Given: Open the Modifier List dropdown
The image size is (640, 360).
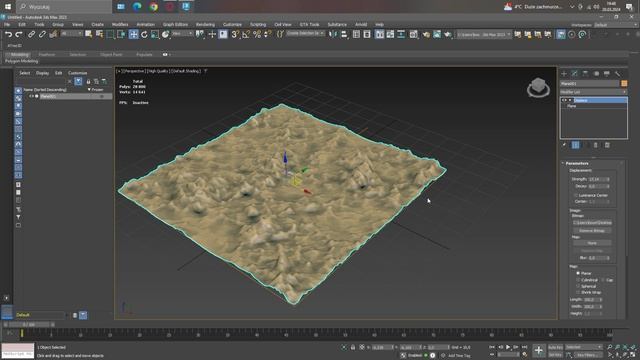Looking at the screenshot, I should click(593, 92).
